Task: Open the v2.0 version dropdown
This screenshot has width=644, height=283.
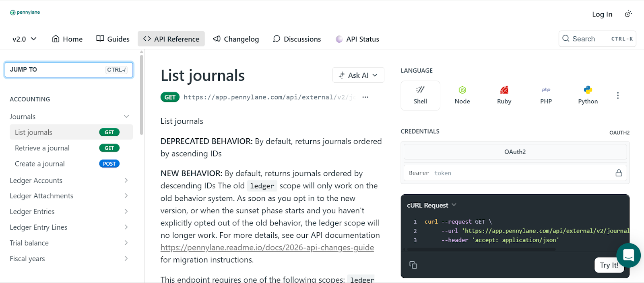Action: (24, 39)
